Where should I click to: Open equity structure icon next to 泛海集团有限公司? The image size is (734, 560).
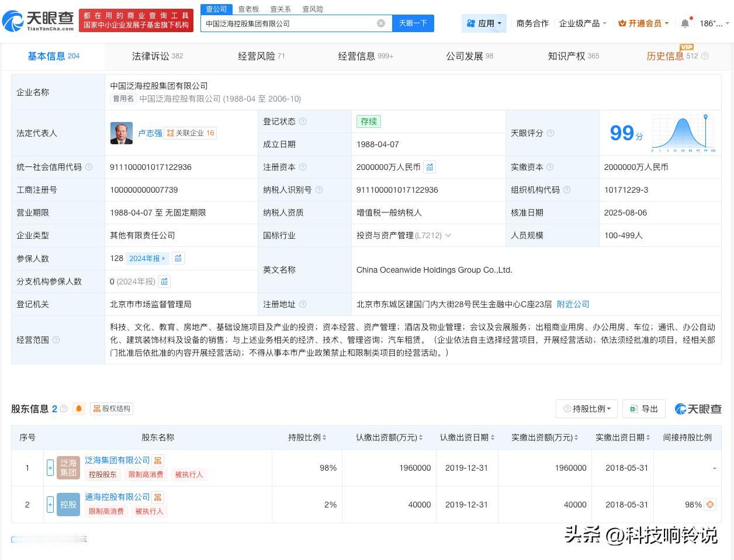158,461
